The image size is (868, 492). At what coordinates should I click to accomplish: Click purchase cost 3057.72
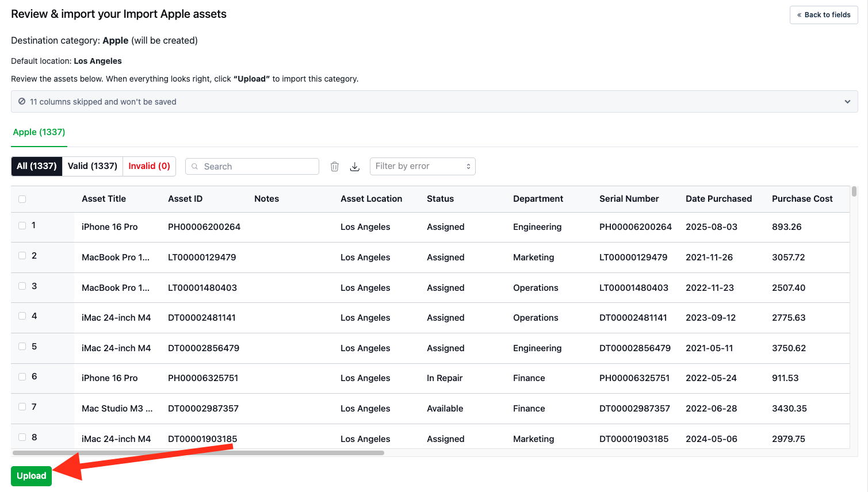[789, 257]
